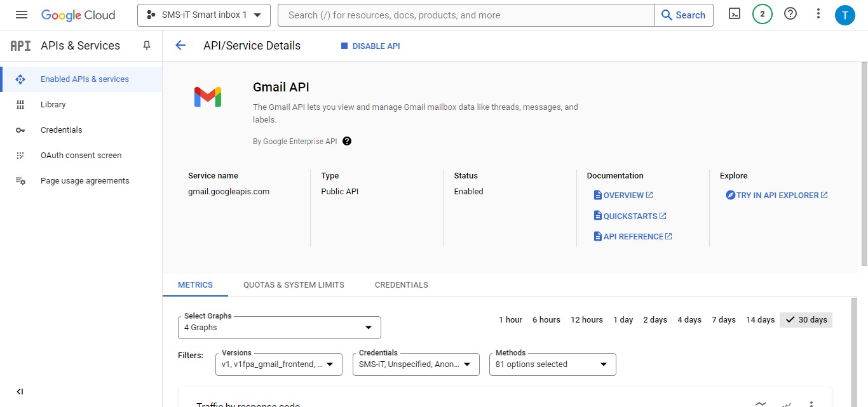
Task: Expand the Select Graphs dropdown
Action: pos(280,328)
